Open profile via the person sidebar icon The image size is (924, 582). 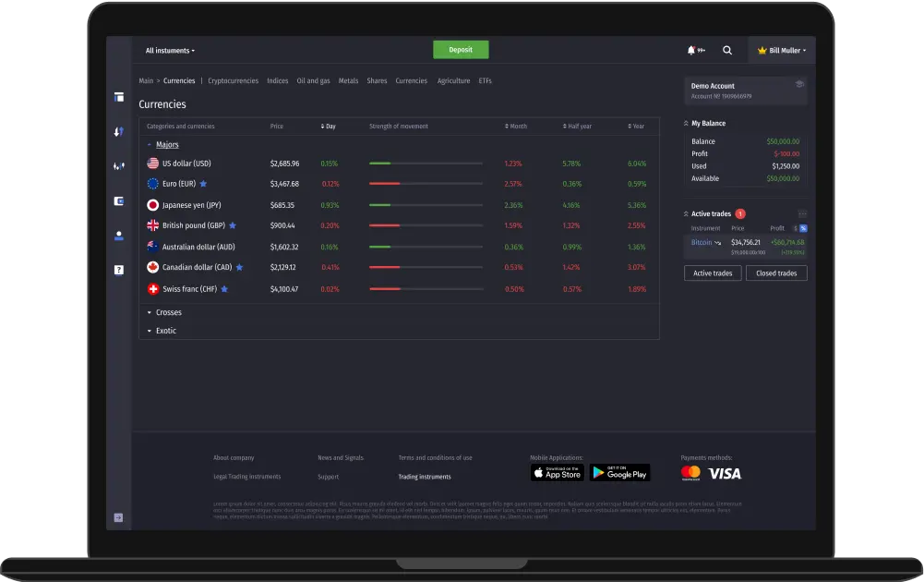point(118,235)
